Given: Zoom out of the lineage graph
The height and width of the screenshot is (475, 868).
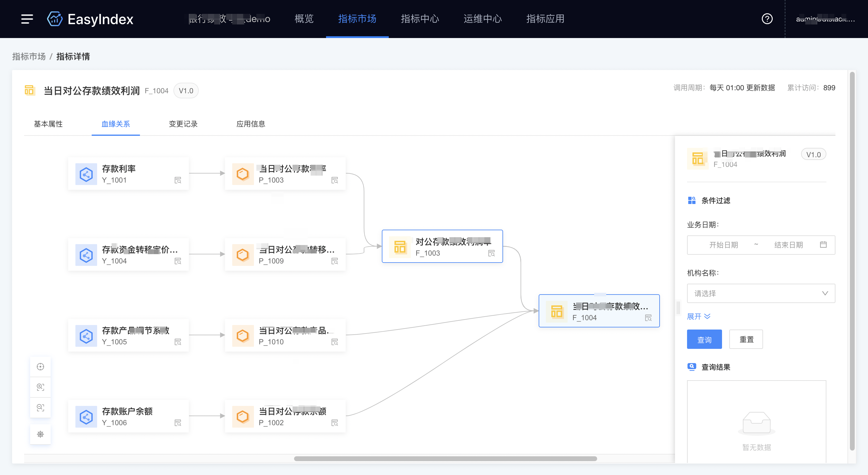Looking at the screenshot, I should (40, 408).
